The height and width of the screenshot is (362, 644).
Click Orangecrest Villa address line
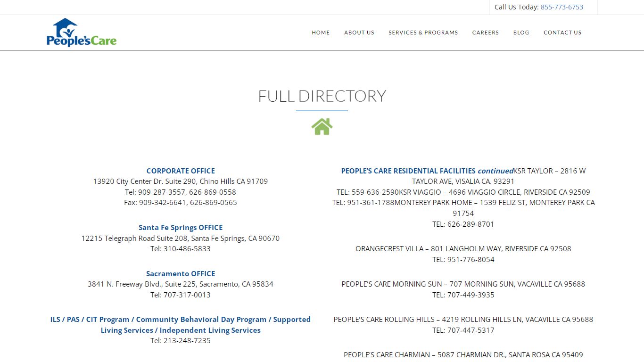coord(463,248)
